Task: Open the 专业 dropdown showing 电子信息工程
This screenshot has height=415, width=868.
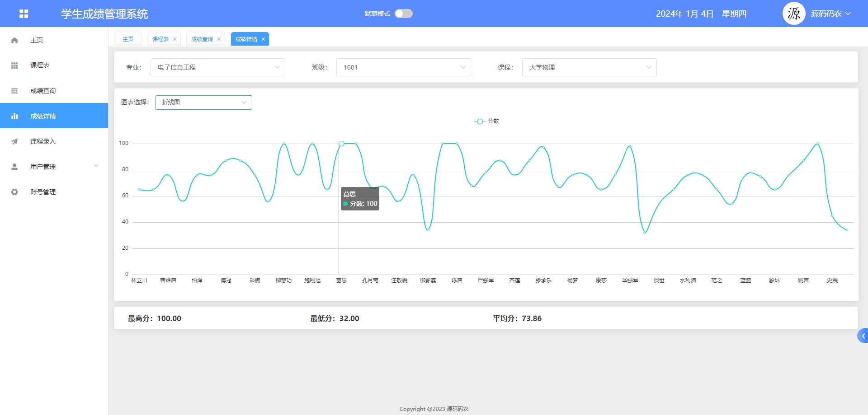Action: [218, 67]
